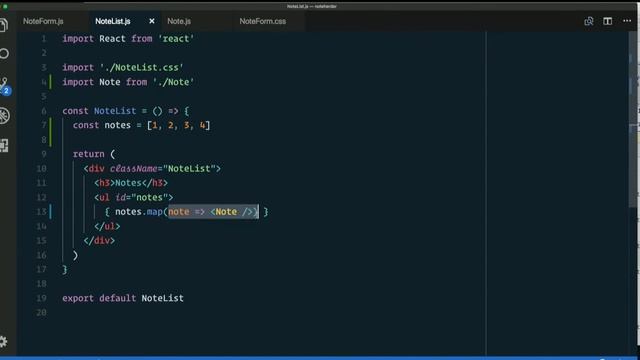640x360 pixels.
Task: Open the Debug sidebar icon
Action: tap(4, 116)
